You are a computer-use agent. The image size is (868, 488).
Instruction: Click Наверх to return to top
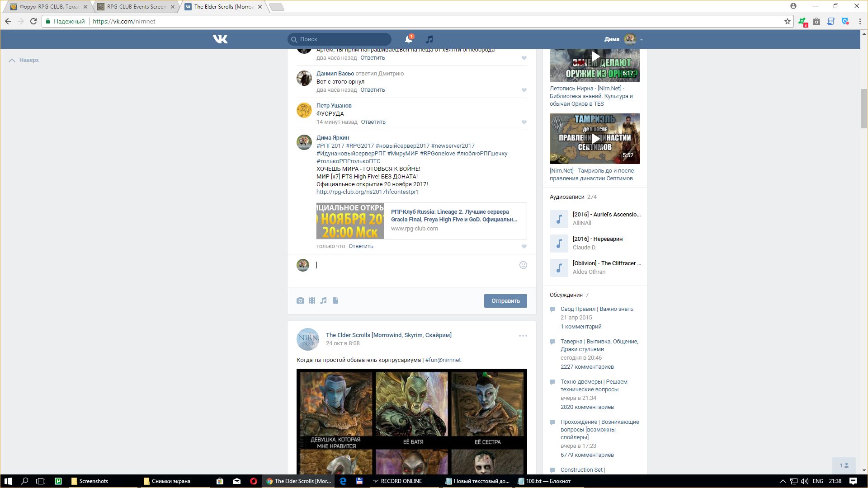pos(24,60)
